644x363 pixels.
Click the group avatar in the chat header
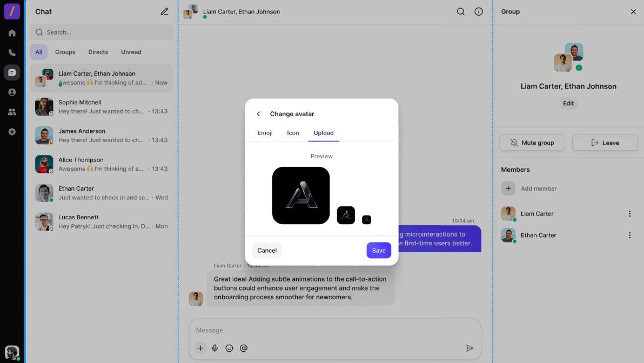pyautogui.click(x=191, y=11)
